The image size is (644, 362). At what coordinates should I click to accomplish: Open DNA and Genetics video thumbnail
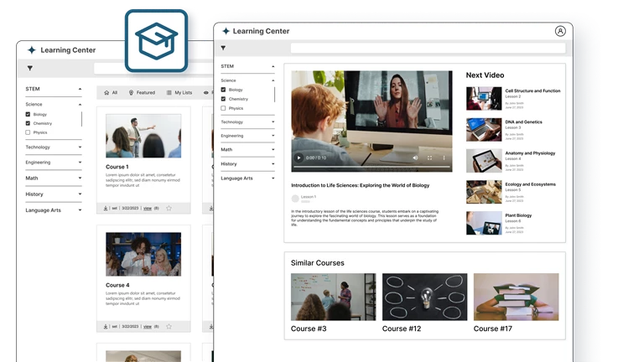(x=484, y=129)
